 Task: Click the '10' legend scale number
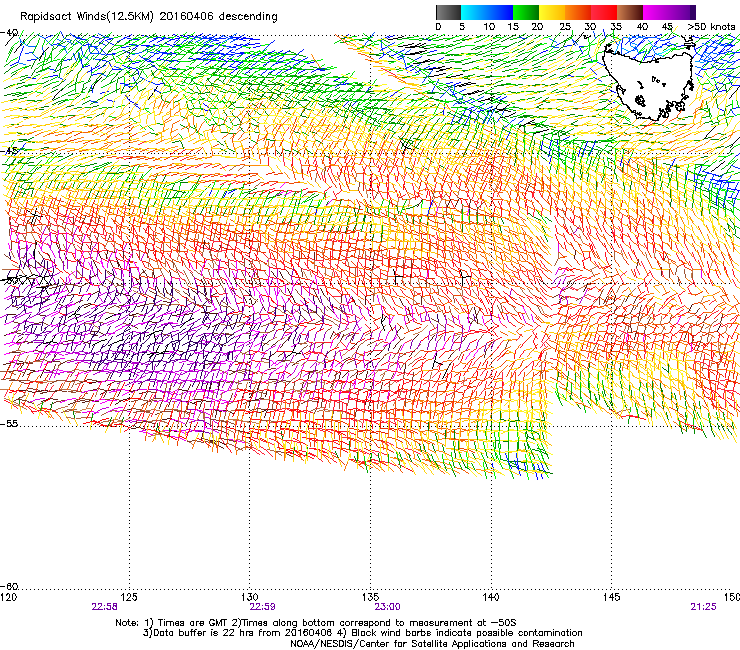(489, 27)
